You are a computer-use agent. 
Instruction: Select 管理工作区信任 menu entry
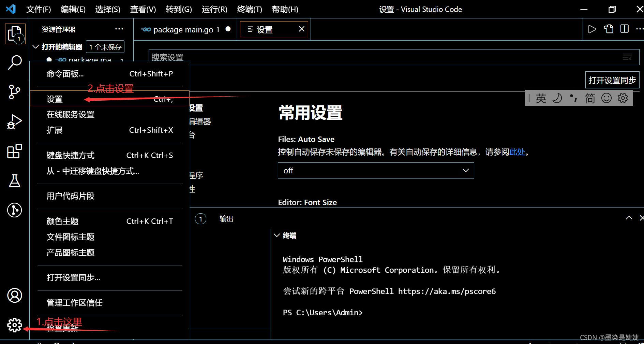(110, 303)
